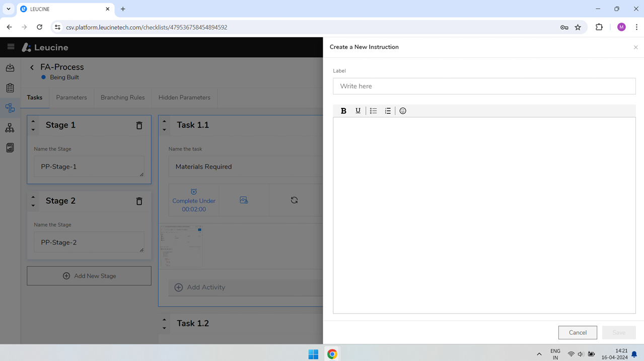The width and height of the screenshot is (644, 361).
Task: Move Task 1.2 down
Action: click(x=164, y=328)
